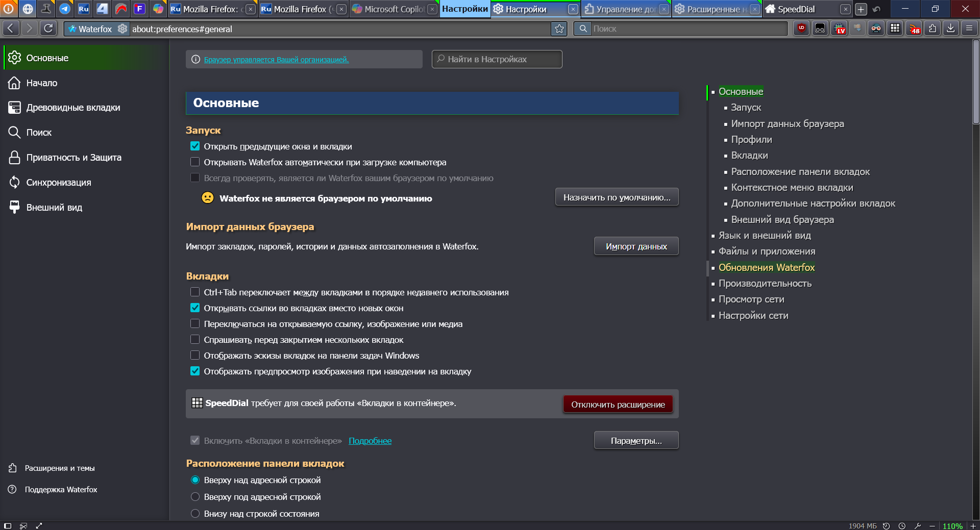The height and width of the screenshot is (530, 980).
Task: Switch to Расширенные настройки tab
Action: click(717, 9)
